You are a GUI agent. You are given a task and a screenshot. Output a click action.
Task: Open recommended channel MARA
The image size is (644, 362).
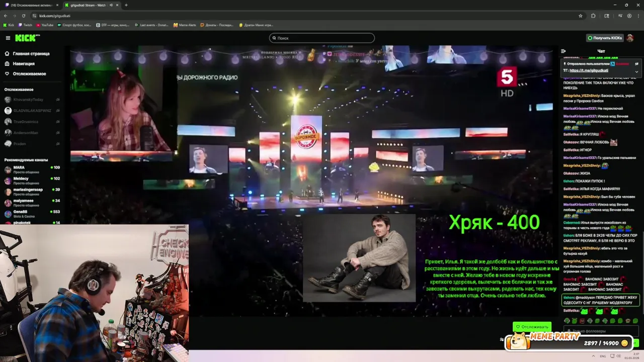click(x=31, y=169)
